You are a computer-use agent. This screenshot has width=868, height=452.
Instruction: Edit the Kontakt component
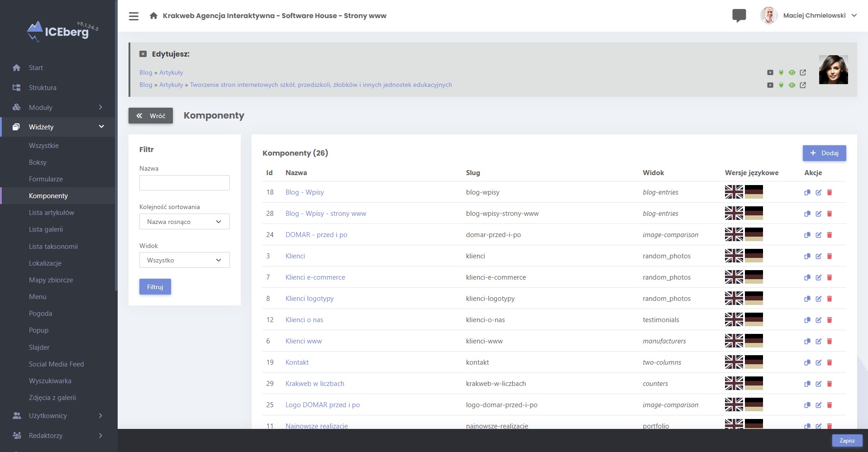coord(818,362)
